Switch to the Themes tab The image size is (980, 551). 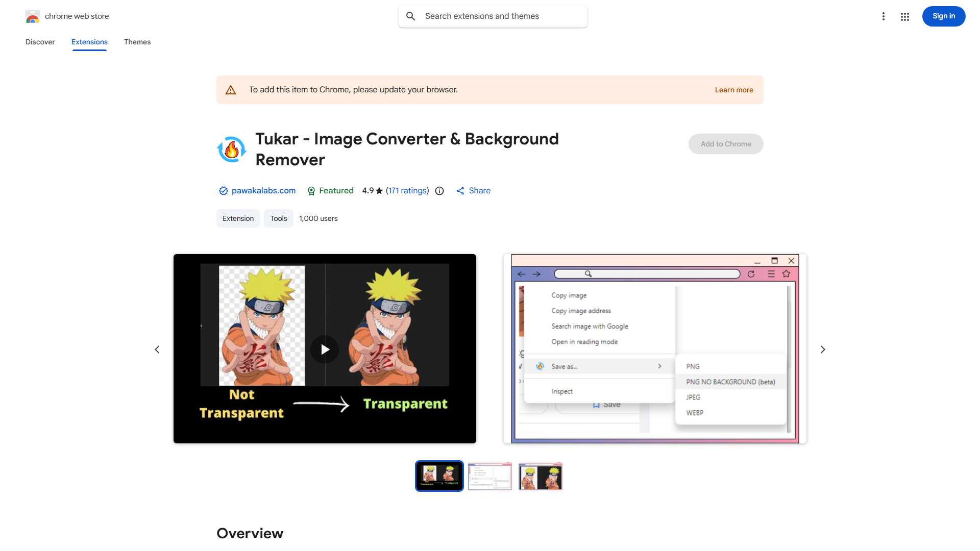pos(137,42)
